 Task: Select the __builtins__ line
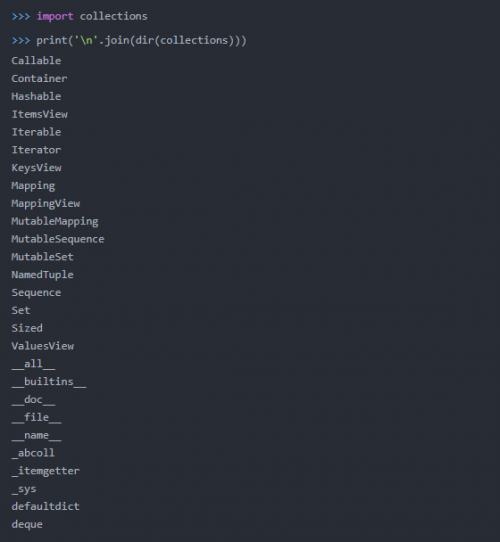49,382
